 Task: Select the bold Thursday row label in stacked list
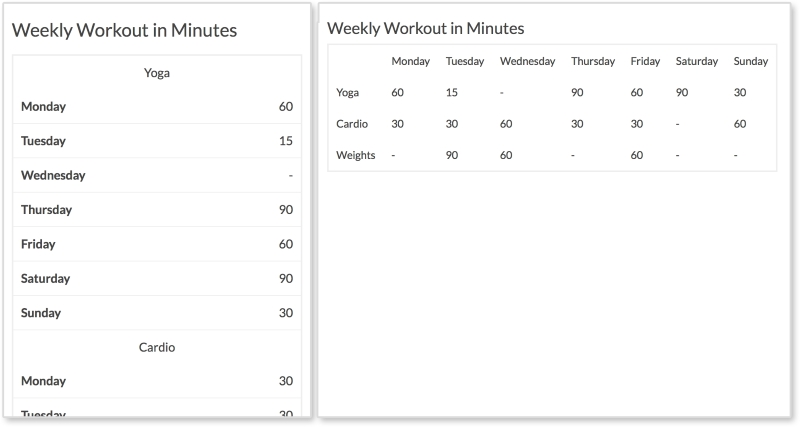point(46,210)
